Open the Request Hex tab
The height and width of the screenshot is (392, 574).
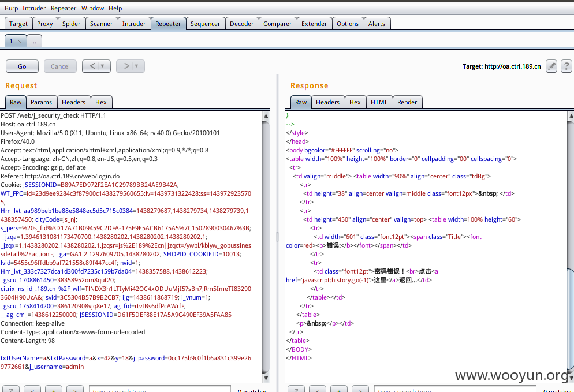101,102
